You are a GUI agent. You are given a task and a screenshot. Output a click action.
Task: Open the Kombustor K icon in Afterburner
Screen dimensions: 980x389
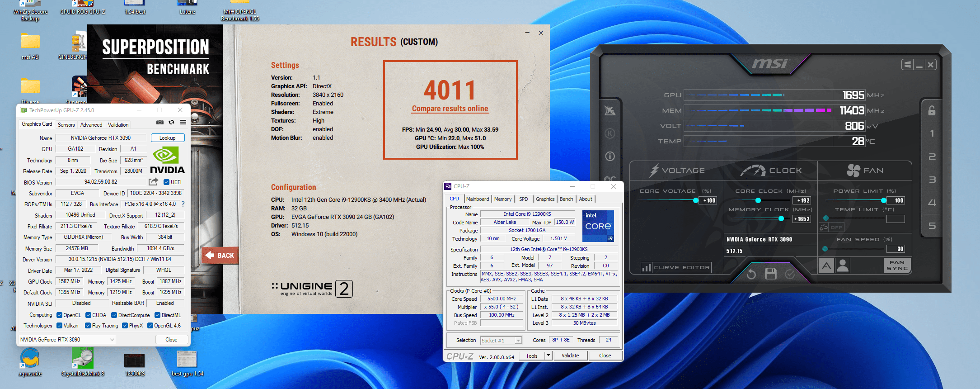[610, 133]
